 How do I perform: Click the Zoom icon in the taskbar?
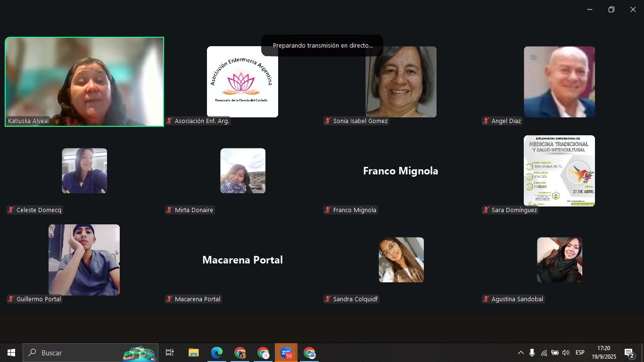(x=286, y=353)
